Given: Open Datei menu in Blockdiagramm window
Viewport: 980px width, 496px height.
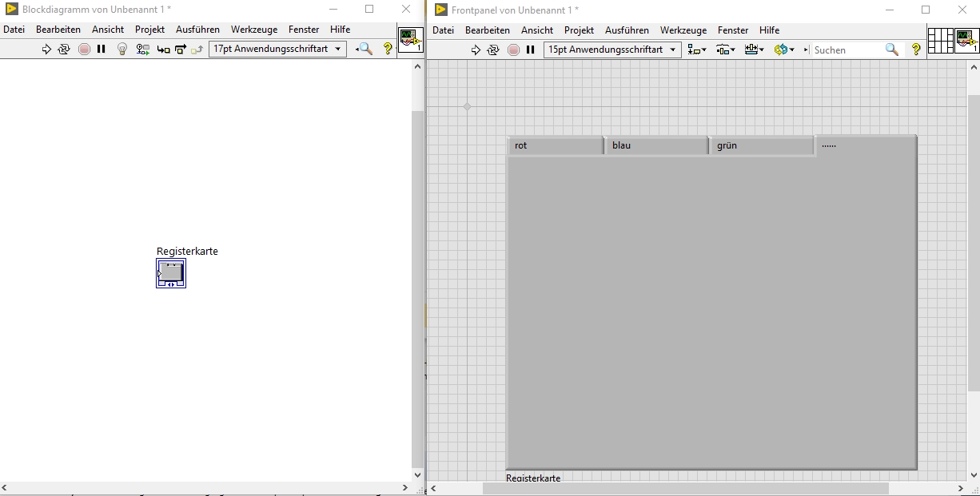Looking at the screenshot, I should coord(14,30).
